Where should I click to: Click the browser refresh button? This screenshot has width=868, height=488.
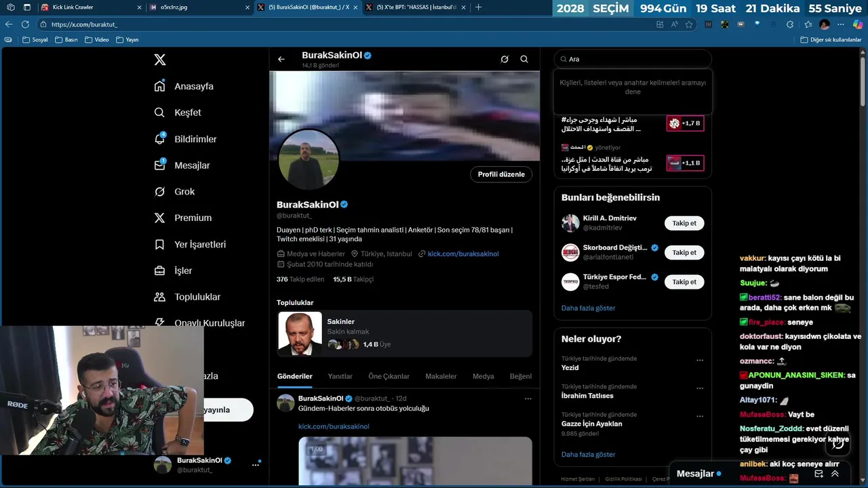[25, 24]
